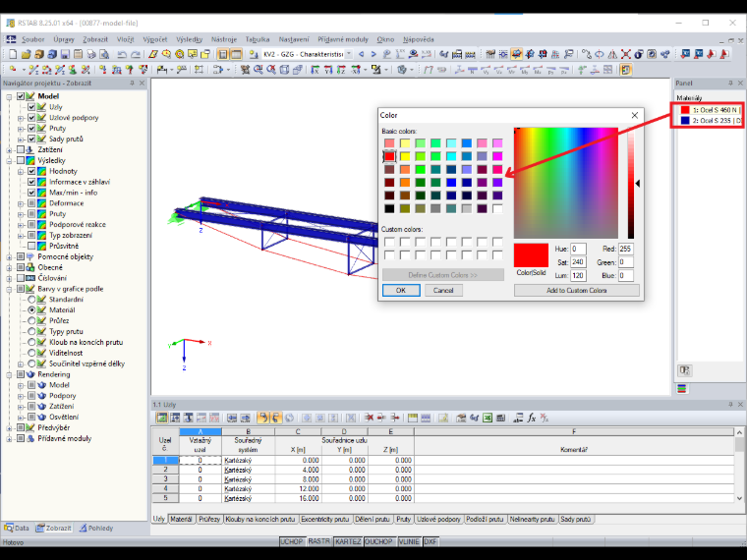
Task: Select the Průřez radio button
Action: click(x=31, y=320)
